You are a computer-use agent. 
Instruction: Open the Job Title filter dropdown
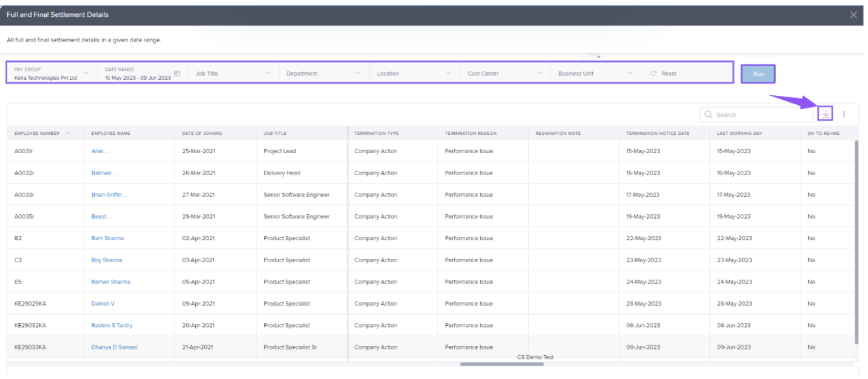(x=267, y=73)
